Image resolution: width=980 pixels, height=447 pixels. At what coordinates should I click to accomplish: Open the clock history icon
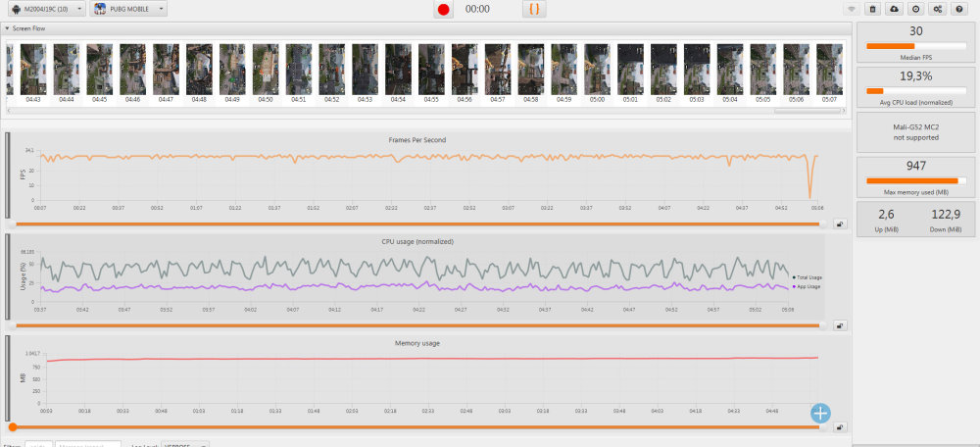[914, 9]
